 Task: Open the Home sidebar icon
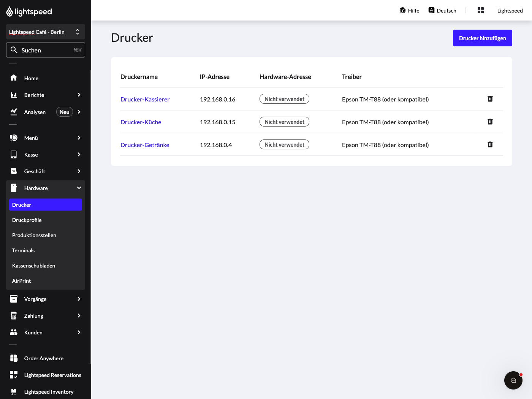[14, 78]
